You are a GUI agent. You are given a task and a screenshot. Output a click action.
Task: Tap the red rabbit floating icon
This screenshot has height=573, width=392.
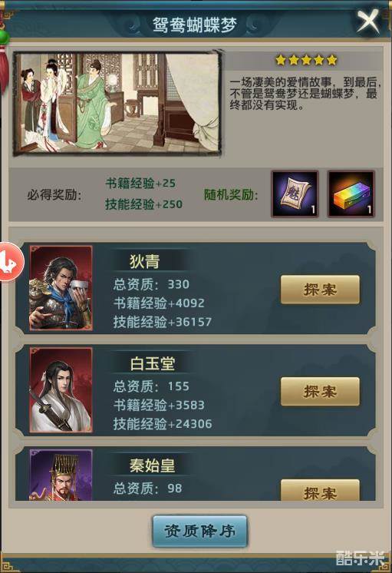click(x=10, y=262)
